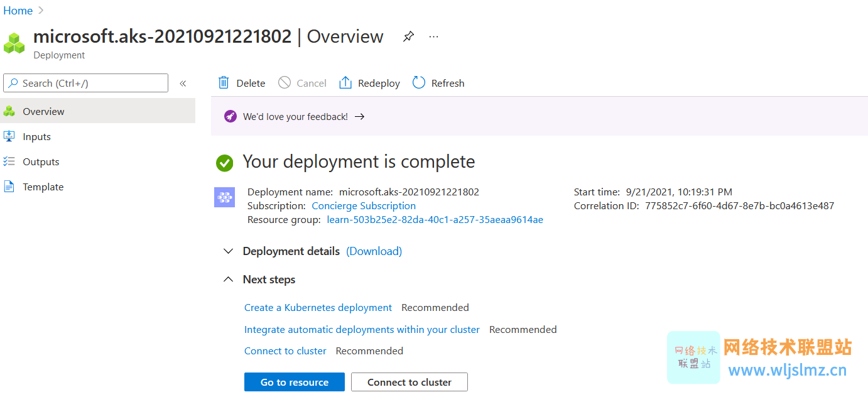Click the Connect to cluster button
868x419 pixels.
pos(410,382)
